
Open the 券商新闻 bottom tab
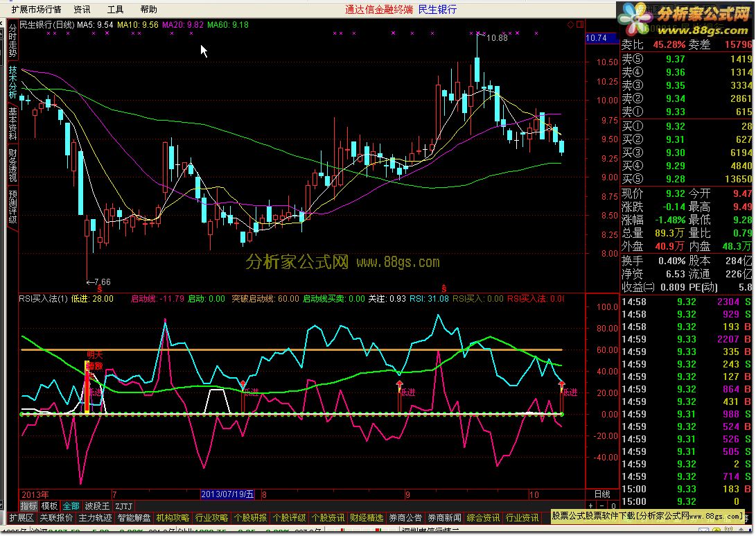click(444, 518)
